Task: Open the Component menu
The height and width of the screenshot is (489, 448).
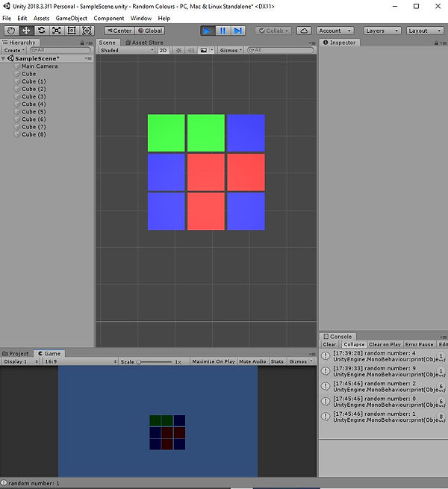Action: pyautogui.click(x=108, y=19)
